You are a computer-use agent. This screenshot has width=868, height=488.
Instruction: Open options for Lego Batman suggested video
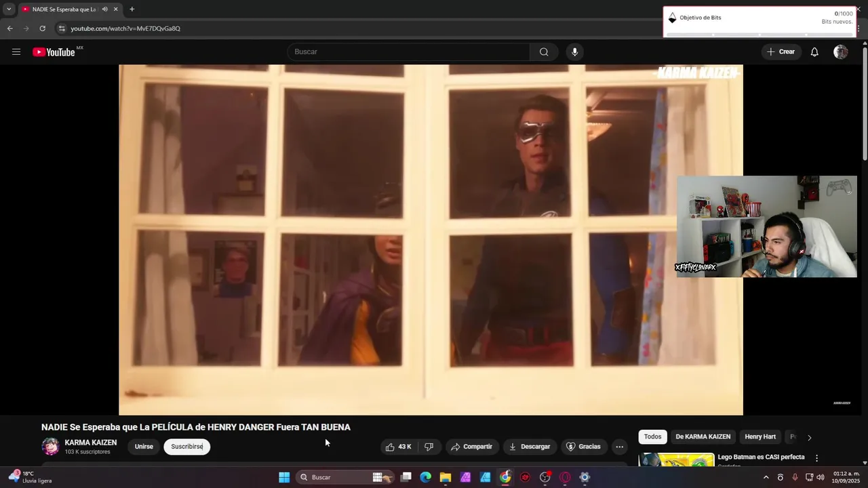point(816,458)
